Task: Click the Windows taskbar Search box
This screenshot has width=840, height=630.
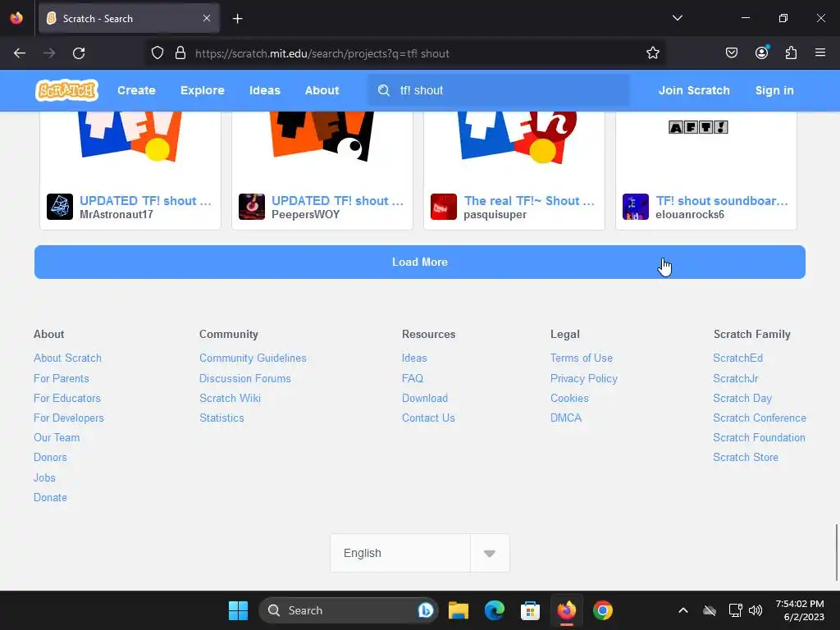Action: (x=348, y=610)
